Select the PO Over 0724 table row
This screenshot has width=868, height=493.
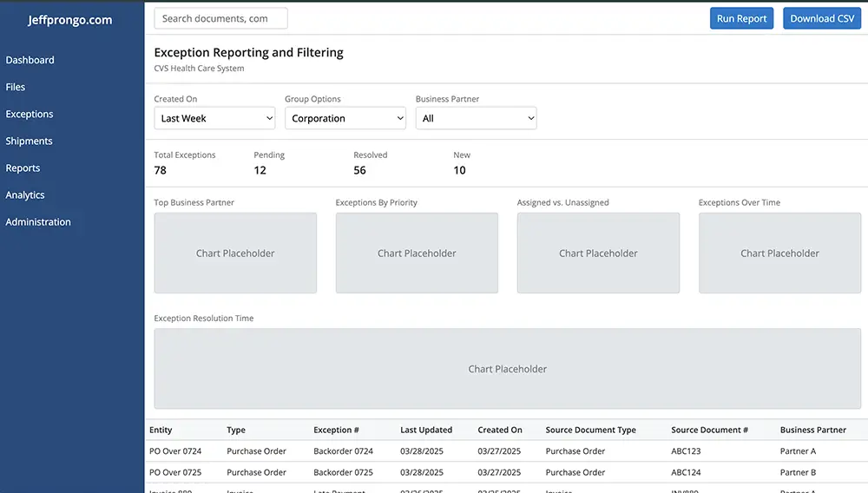coord(506,451)
